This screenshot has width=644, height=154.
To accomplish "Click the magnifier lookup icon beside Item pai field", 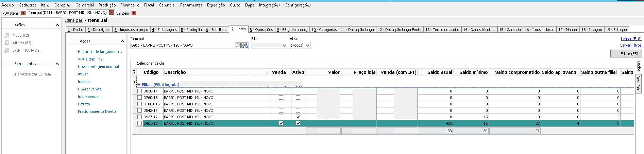I will pyautogui.click(x=238, y=45).
